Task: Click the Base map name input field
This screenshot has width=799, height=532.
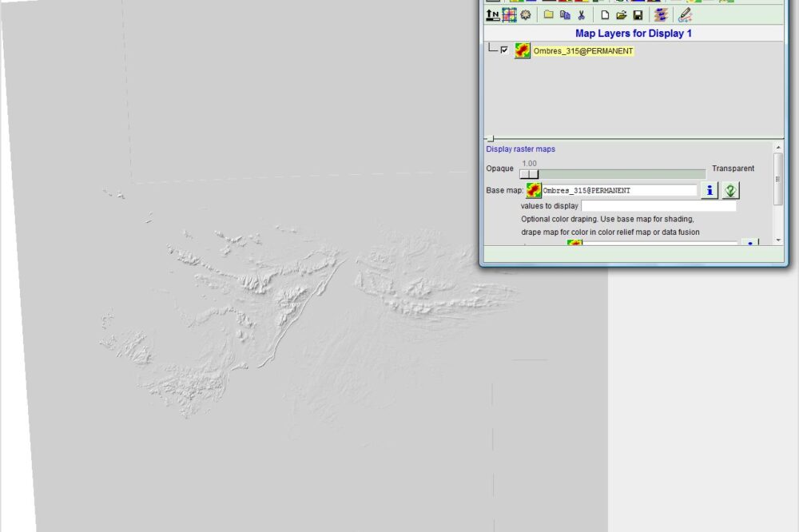Action: pos(619,190)
